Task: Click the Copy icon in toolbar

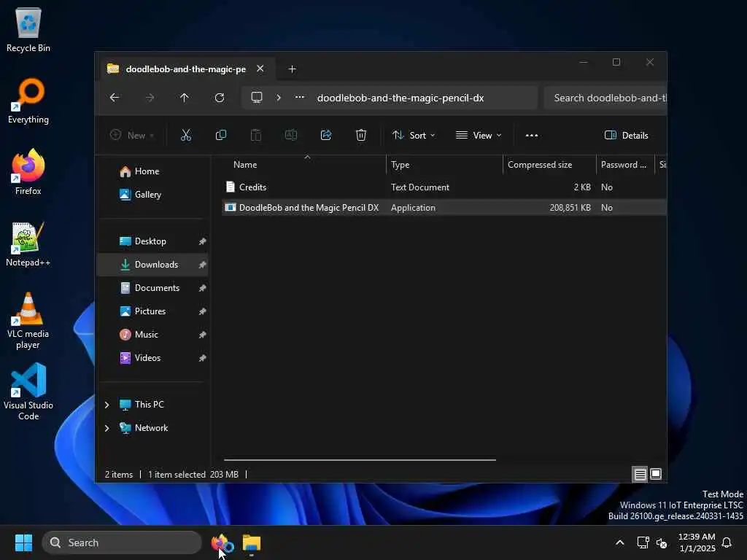Action: (220, 135)
